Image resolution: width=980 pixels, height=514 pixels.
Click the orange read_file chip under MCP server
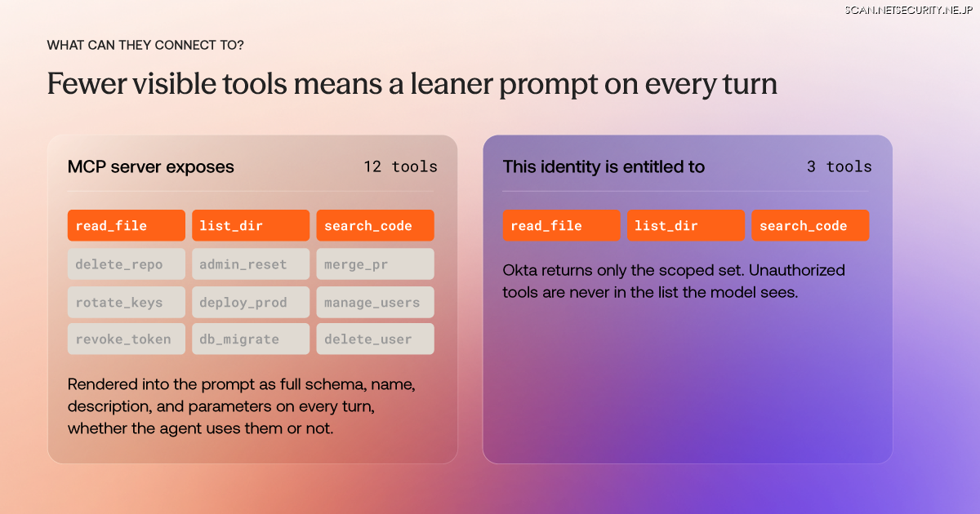coord(127,226)
